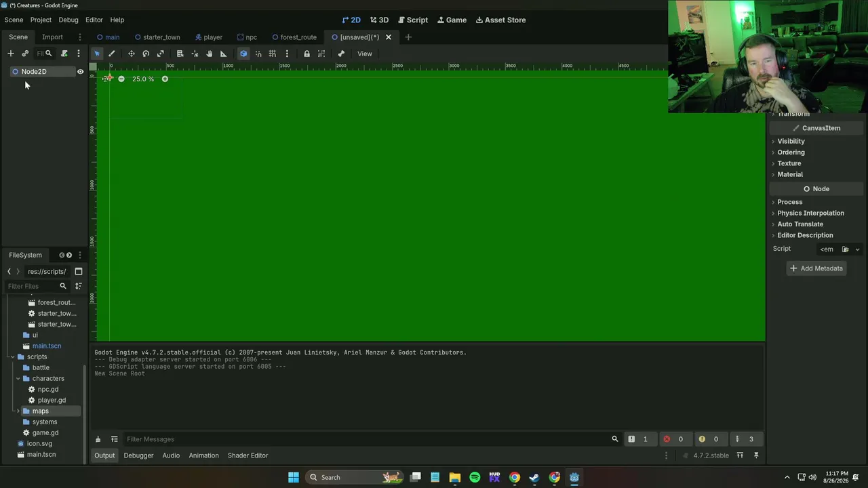Select the Ruler Mode tool
Viewport: 868px width, 488px height.
[x=224, y=54]
